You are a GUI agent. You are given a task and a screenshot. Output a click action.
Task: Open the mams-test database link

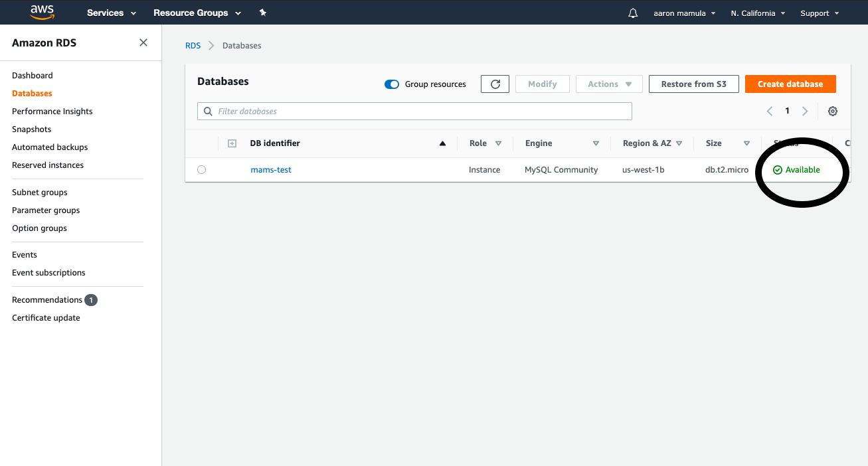[271, 170]
